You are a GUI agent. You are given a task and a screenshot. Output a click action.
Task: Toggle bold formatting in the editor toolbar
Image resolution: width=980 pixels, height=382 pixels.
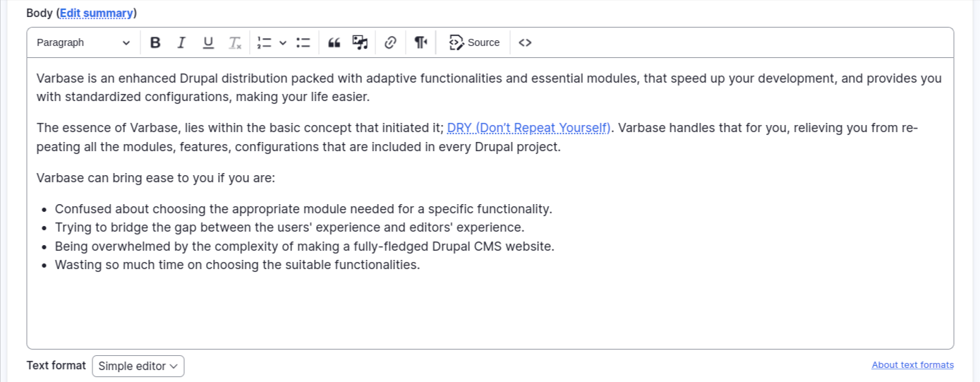pyautogui.click(x=155, y=43)
